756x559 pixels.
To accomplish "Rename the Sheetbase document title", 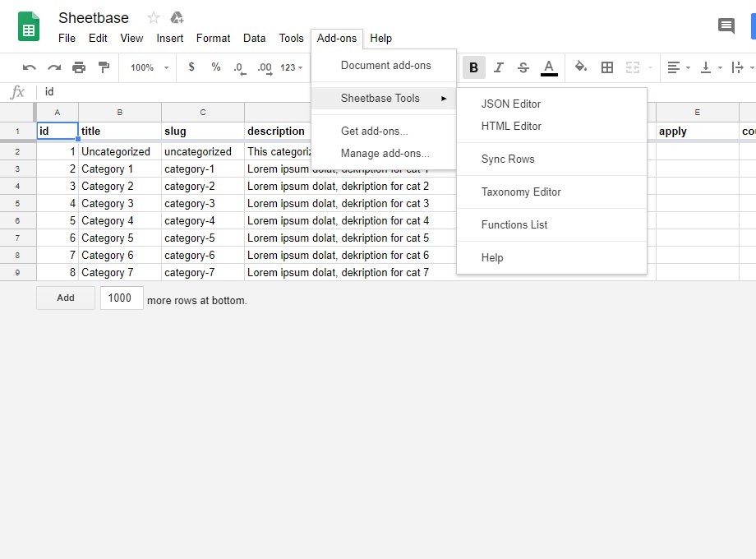I will pyautogui.click(x=94, y=18).
